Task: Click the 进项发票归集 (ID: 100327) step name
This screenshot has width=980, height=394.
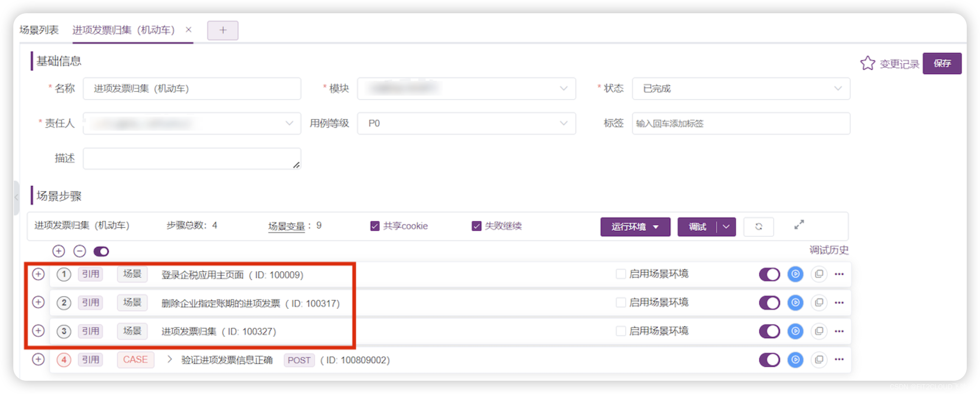Action: pos(219,332)
